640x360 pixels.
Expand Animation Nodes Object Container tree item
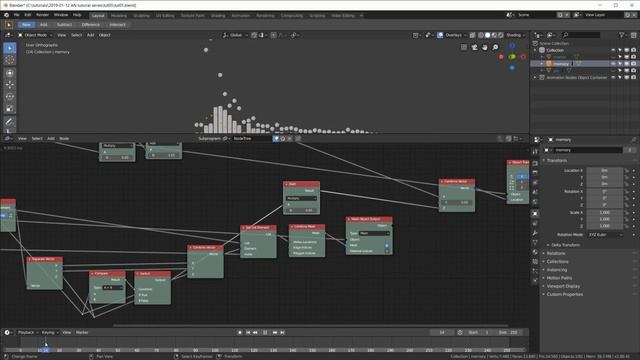[535, 77]
